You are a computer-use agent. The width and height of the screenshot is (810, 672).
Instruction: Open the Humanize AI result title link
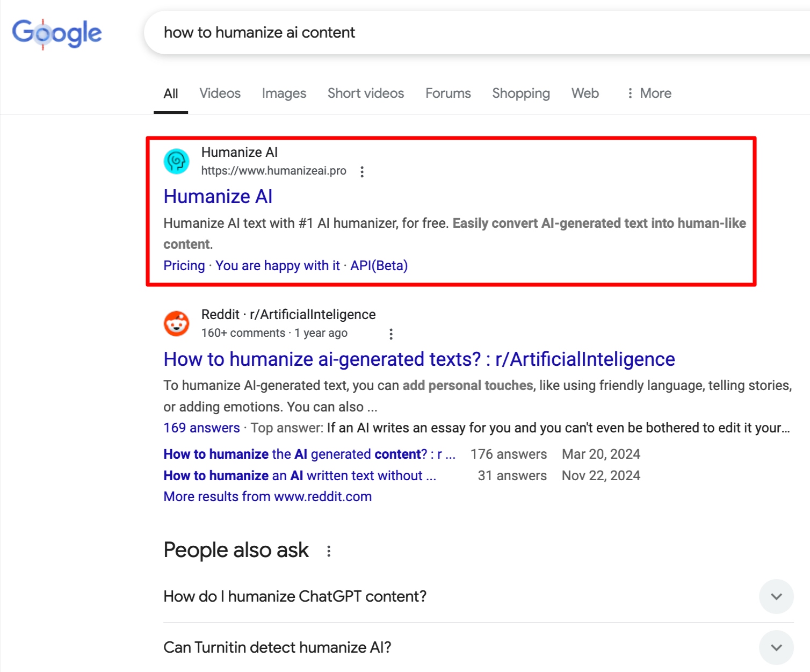[218, 197]
